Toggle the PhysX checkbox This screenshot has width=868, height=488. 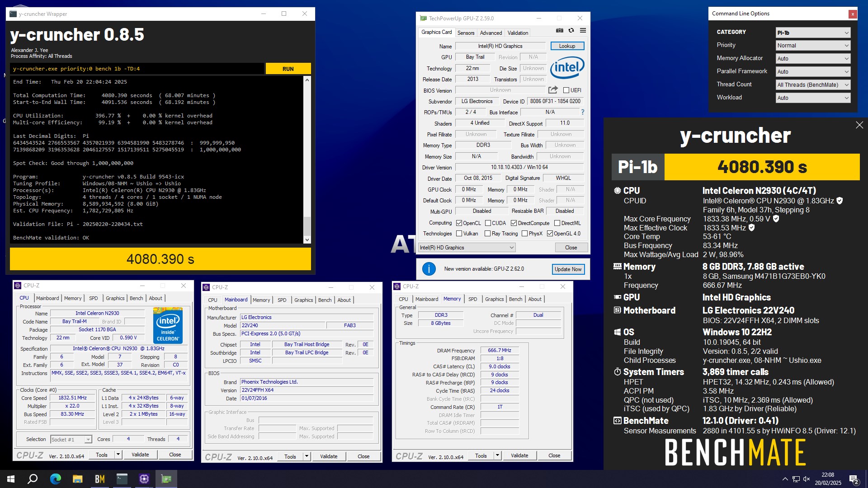[524, 234]
